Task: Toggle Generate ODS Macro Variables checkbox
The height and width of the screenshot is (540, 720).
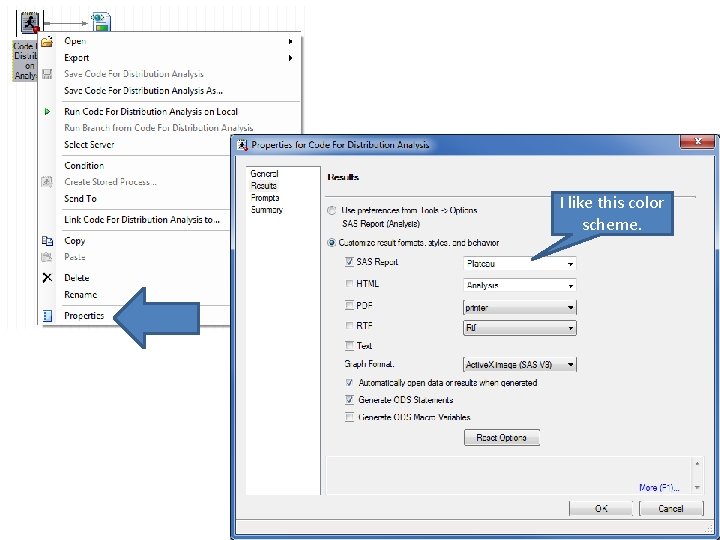Action: pyautogui.click(x=349, y=417)
